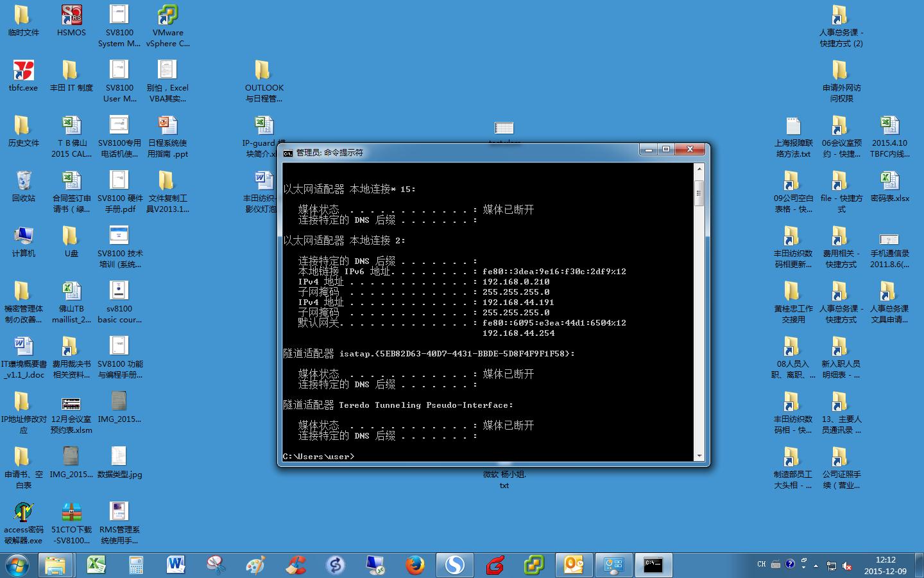Select the U盘 folder icon
This screenshot has width=924, height=578.
tap(71, 241)
